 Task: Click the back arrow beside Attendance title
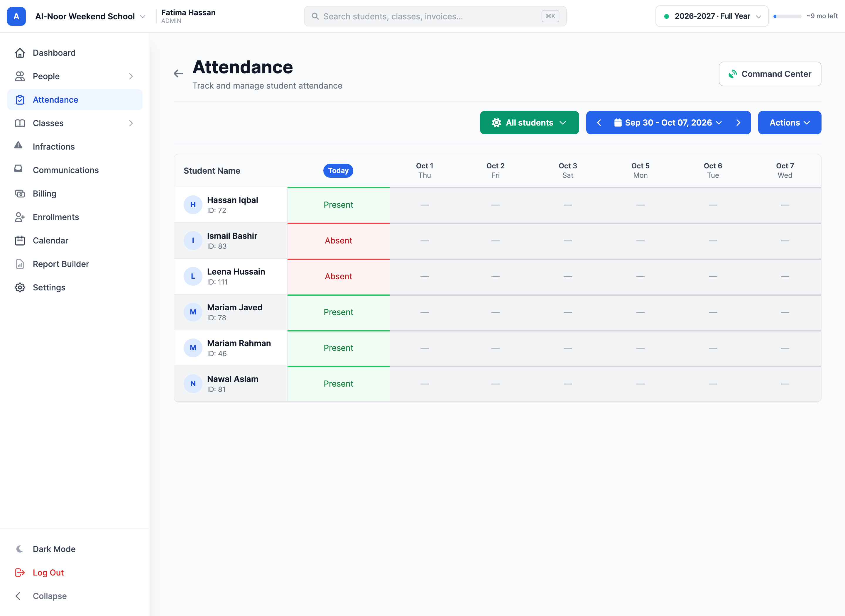coord(178,73)
